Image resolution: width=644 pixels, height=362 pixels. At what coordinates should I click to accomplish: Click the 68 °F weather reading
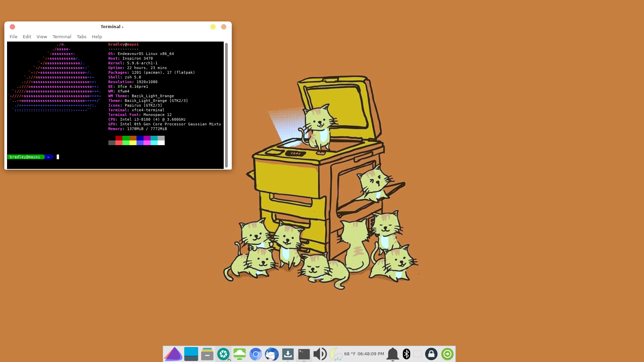coord(350,354)
